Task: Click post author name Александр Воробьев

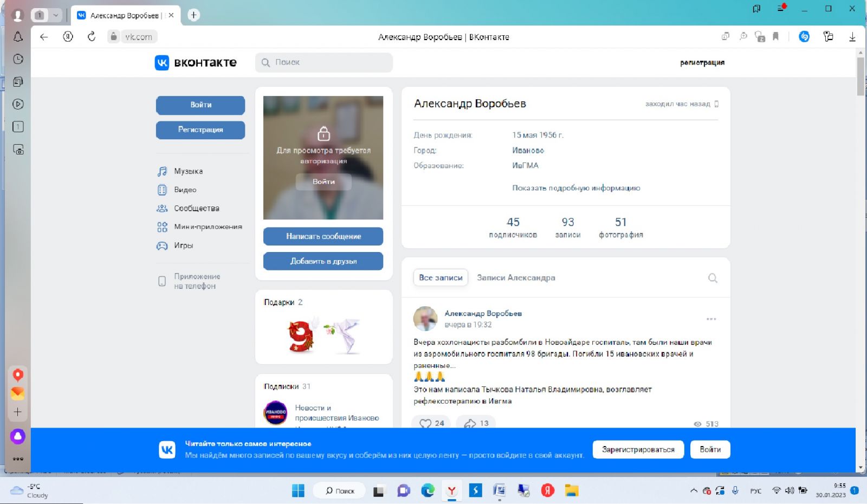Action: (483, 313)
